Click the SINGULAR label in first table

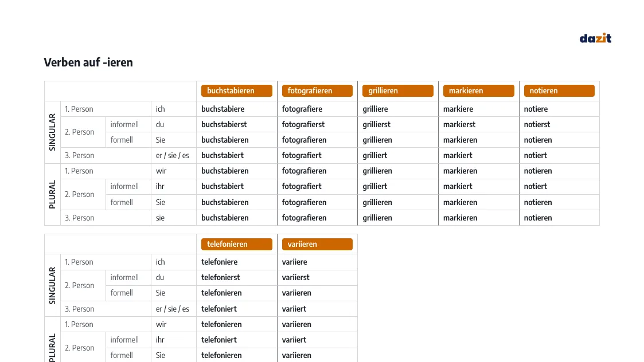pyautogui.click(x=52, y=132)
